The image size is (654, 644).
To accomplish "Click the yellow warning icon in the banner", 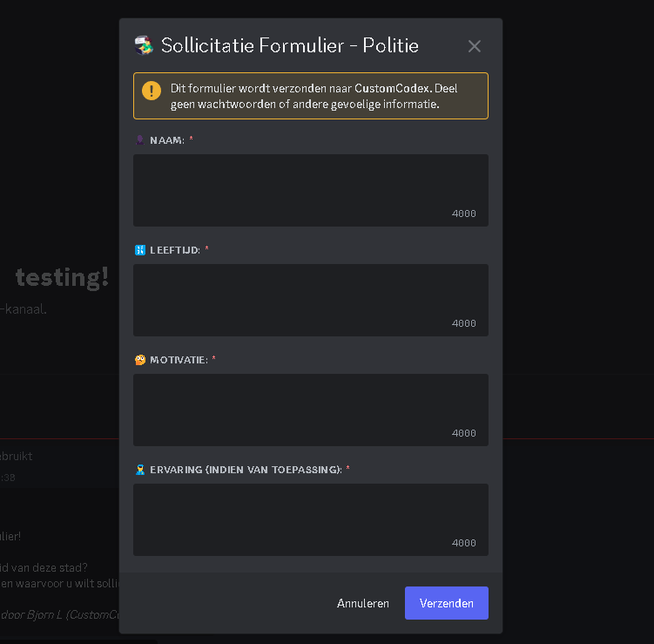I will [x=152, y=90].
